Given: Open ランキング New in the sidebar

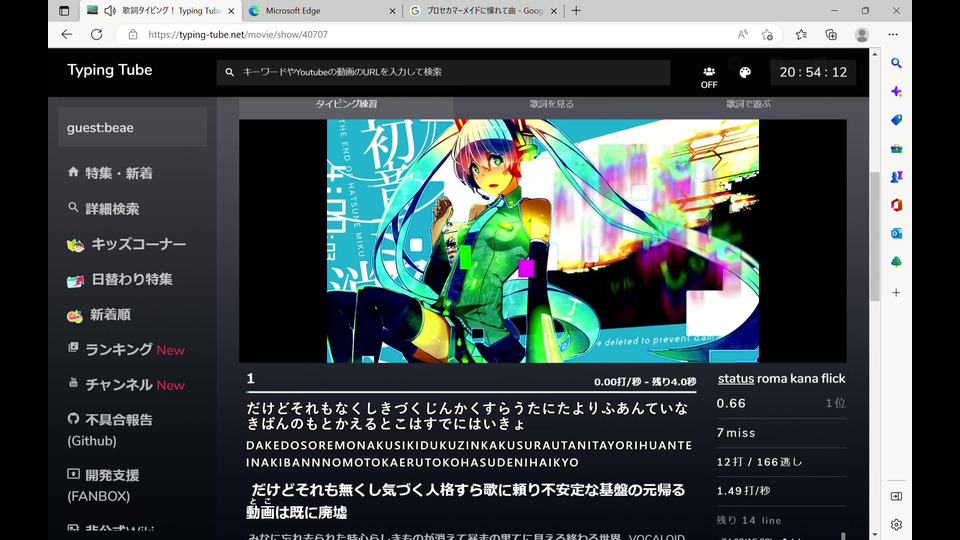Looking at the screenshot, I should (x=126, y=350).
